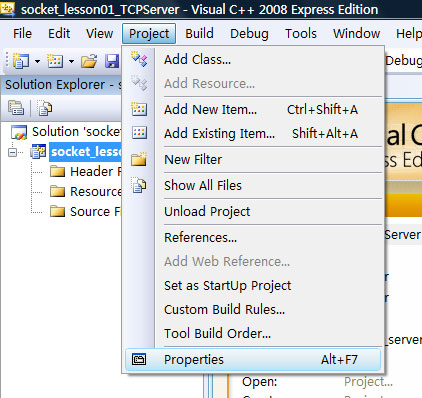Open the Tools menu
Image resolution: width=422 pixels, height=398 pixels.
pyautogui.click(x=301, y=34)
